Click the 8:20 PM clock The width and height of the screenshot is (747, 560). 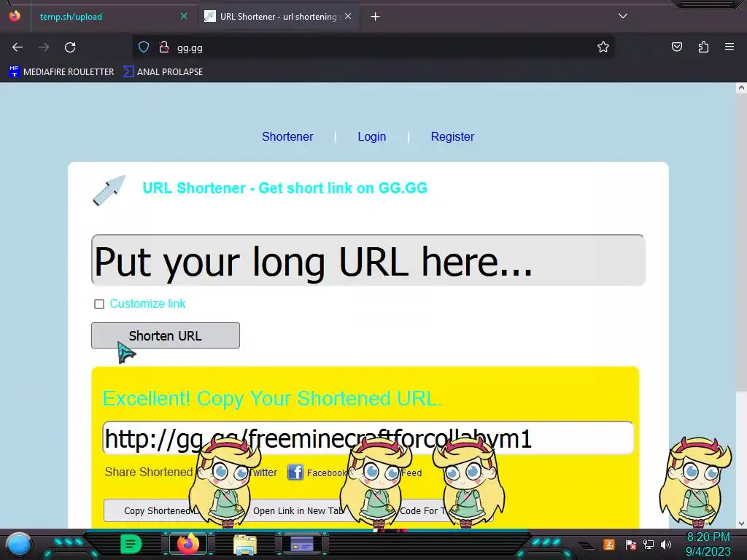click(x=708, y=537)
